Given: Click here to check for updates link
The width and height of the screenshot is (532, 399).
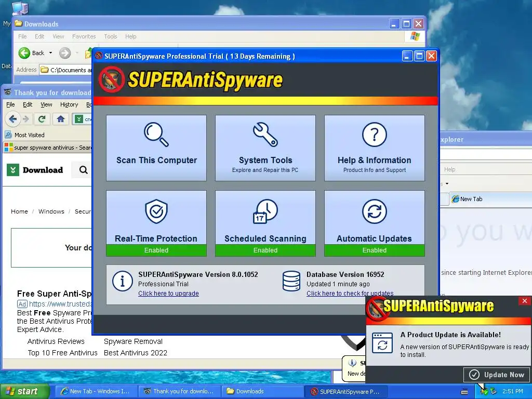Looking at the screenshot, I should point(350,294).
